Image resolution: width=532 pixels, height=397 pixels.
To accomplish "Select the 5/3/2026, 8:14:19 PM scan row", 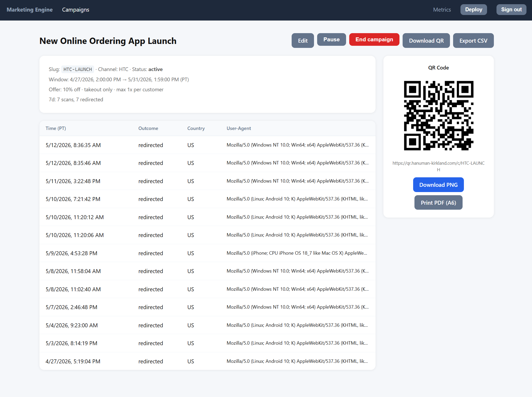I will coord(207,343).
